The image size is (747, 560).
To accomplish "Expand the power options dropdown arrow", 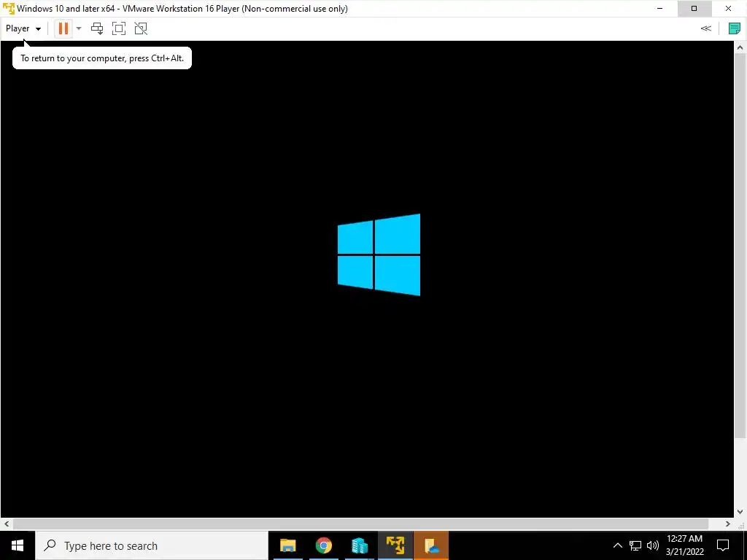I will coord(79,28).
